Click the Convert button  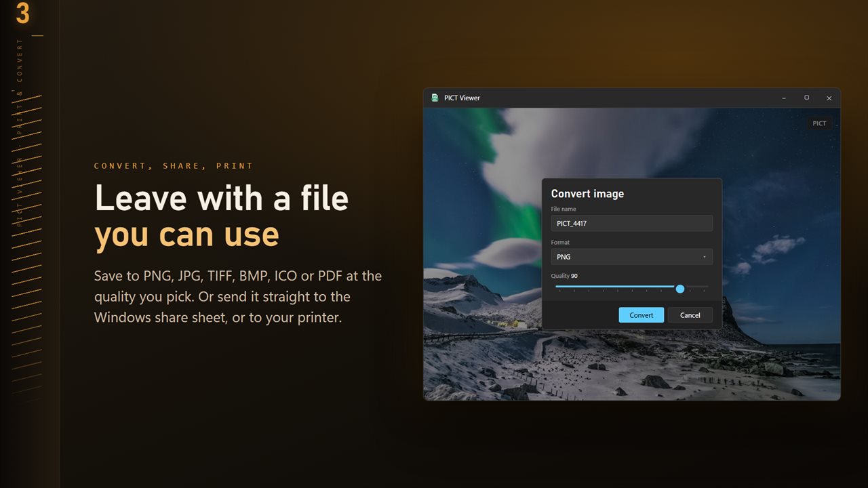point(641,314)
